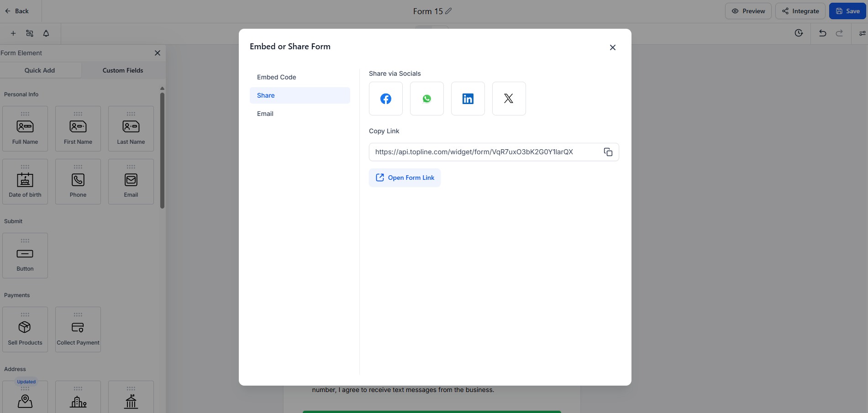Redo the last change
The height and width of the screenshot is (413, 868).
(x=839, y=33)
